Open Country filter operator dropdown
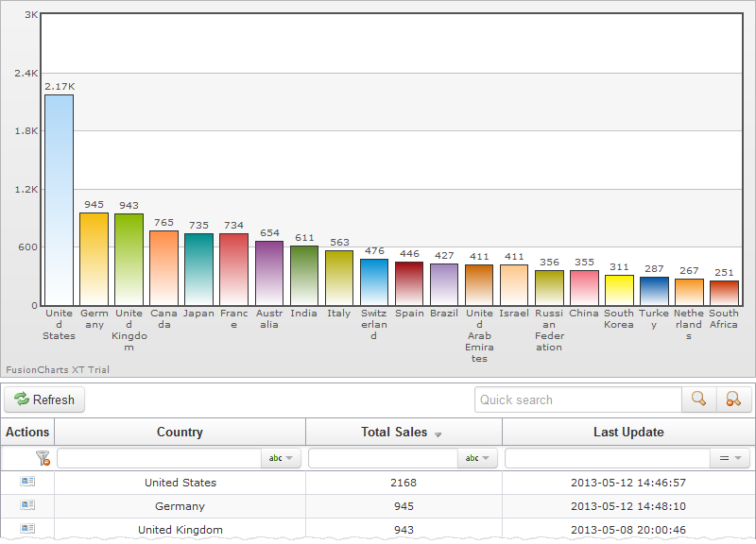Screen dimensions: 756x544 coord(281,458)
